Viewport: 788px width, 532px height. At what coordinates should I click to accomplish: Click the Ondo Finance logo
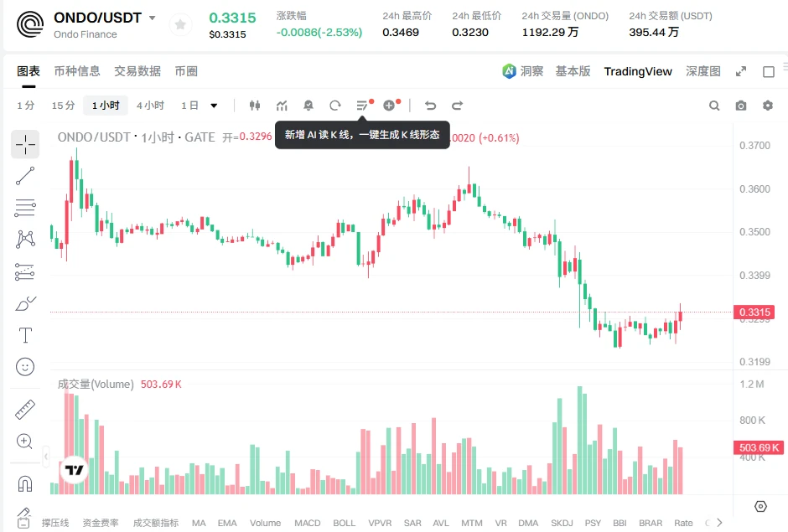click(30, 24)
